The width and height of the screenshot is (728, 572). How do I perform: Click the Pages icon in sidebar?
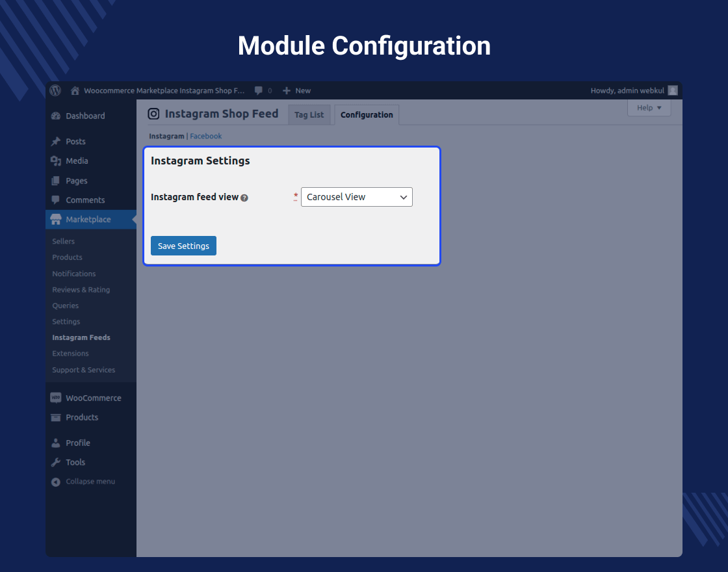(56, 181)
